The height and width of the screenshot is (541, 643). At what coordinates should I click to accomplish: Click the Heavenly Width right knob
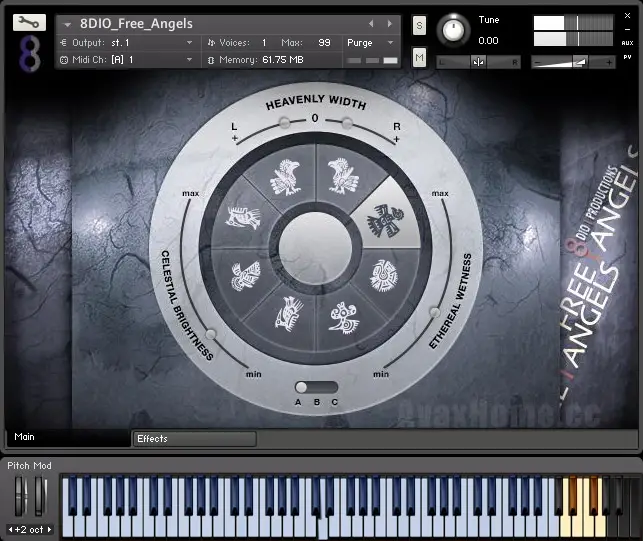(347, 122)
